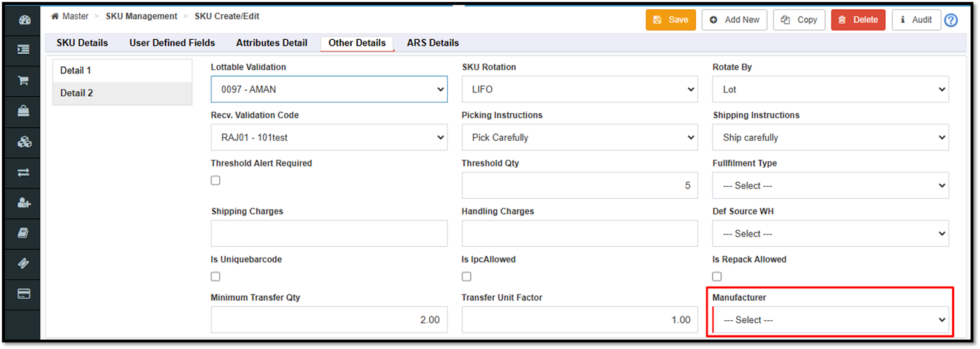Open the shopping cart icon in sidebar
The width and height of the screenshot is (980, 349).
click(24, 80)
